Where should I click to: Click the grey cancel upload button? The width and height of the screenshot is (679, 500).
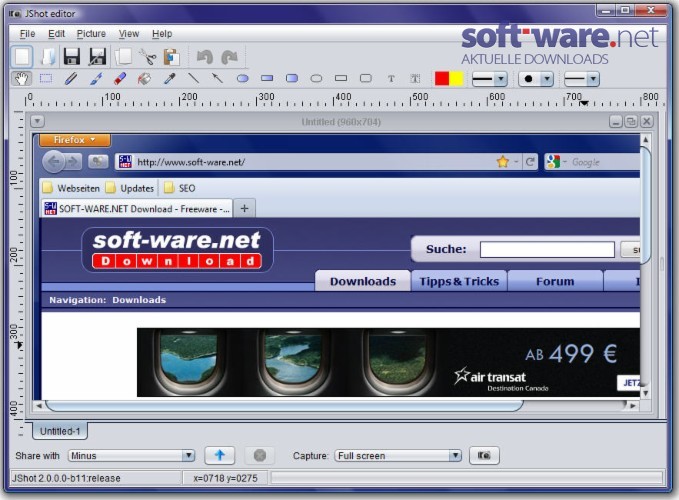(259, 455)
